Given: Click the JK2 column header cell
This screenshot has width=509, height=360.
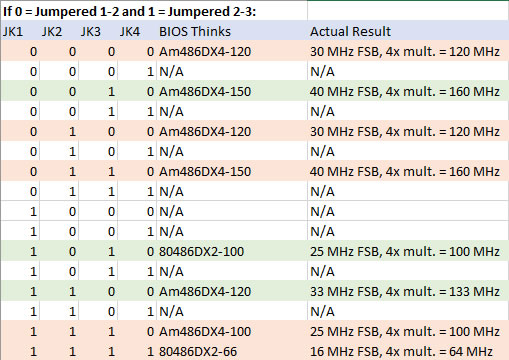Looking at the screenshot, I should (59, 31).
